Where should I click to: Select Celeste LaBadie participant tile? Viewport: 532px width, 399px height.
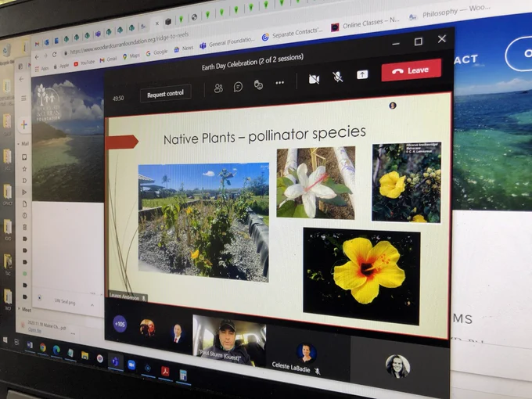pyautogui.click(x=307, y=354)
